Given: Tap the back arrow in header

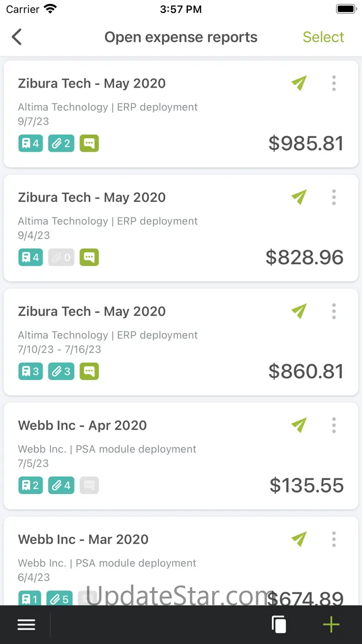Looking at the screenshot, I should tap(17, 37).
